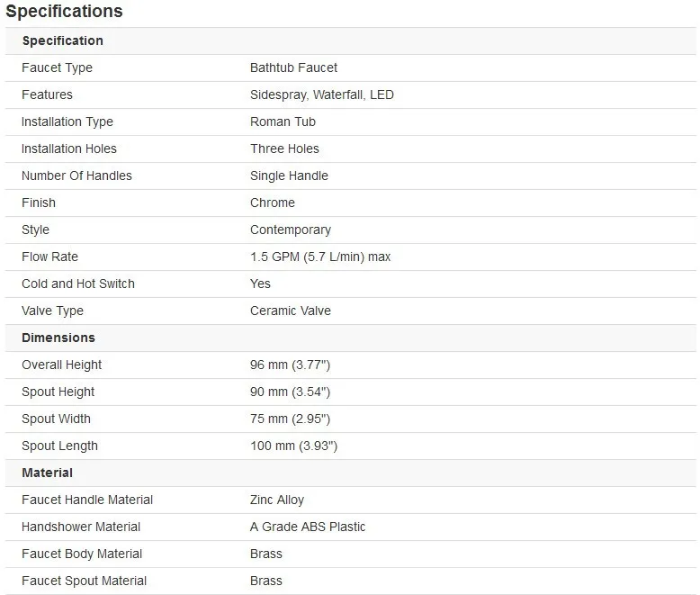Select the Chrome value
Image resolution: width=700 pixels, height=595 pixels.
pos(273,203)
